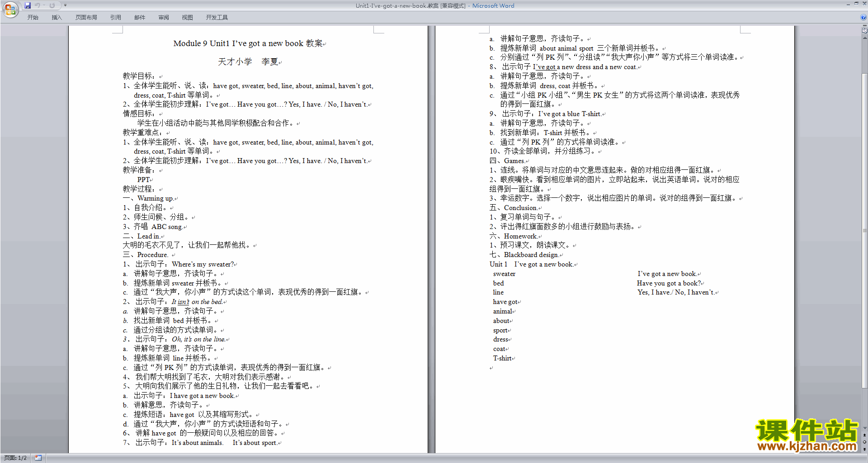
Task: Jump to next page with double-down arrow
Action: coord(864,449)
